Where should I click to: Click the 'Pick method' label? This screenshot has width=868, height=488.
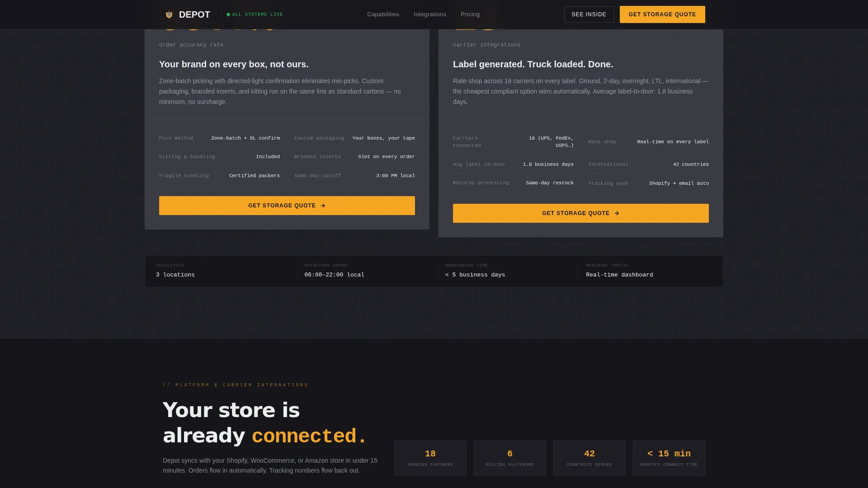click(176, 138)
